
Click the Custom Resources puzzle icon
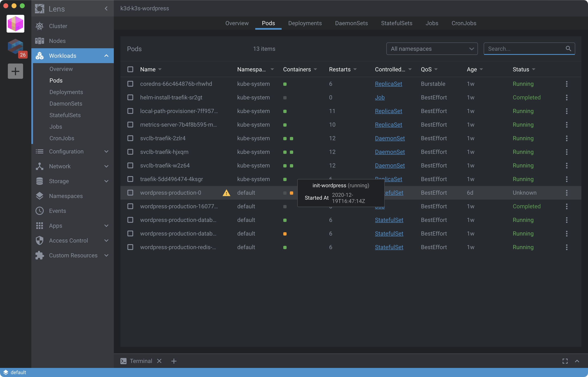point(39,255)
